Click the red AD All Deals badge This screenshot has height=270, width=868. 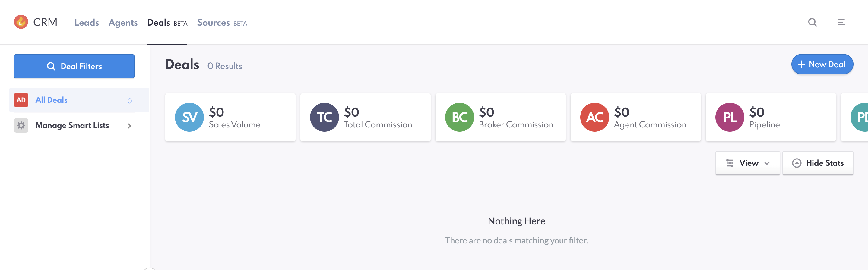[x=21, y=100]
